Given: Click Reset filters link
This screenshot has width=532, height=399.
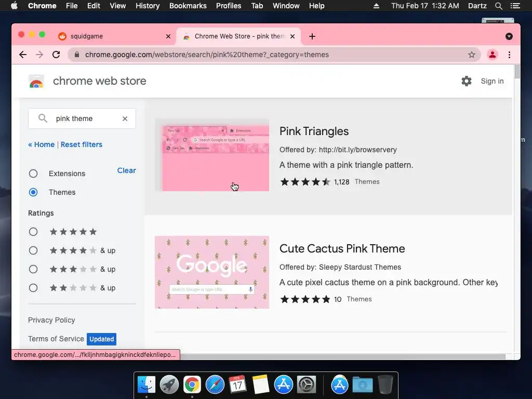Looking at the screenshot, I should click(82, 144).
